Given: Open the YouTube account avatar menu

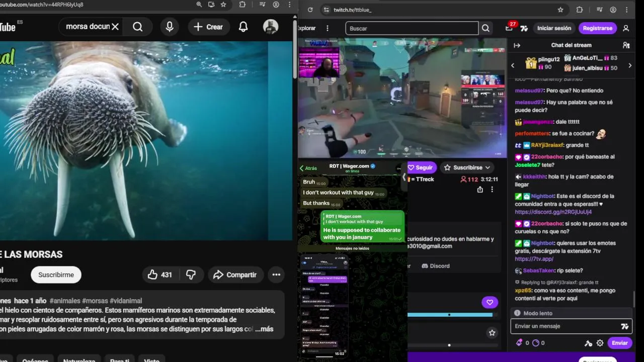Looking at the screenshot, I should (271, 27).
